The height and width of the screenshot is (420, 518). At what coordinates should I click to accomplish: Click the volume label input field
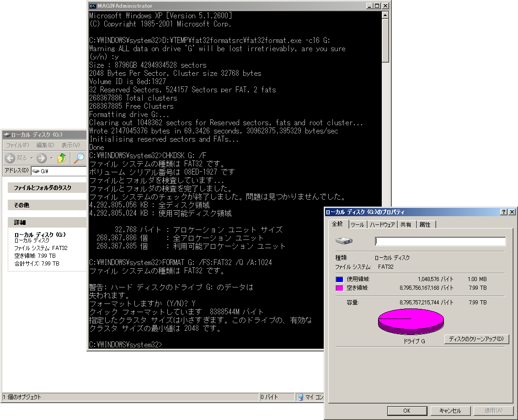440,241
